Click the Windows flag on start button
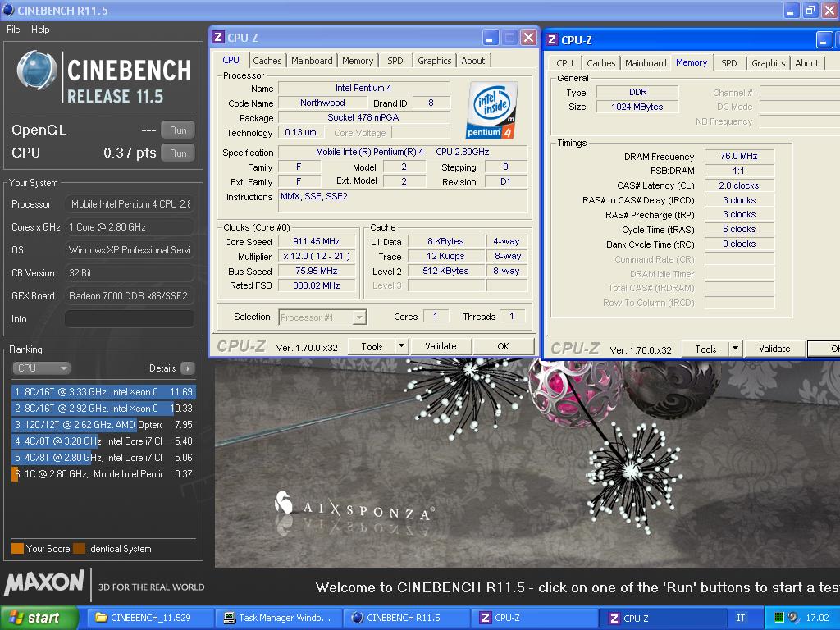 coord(16,618)
